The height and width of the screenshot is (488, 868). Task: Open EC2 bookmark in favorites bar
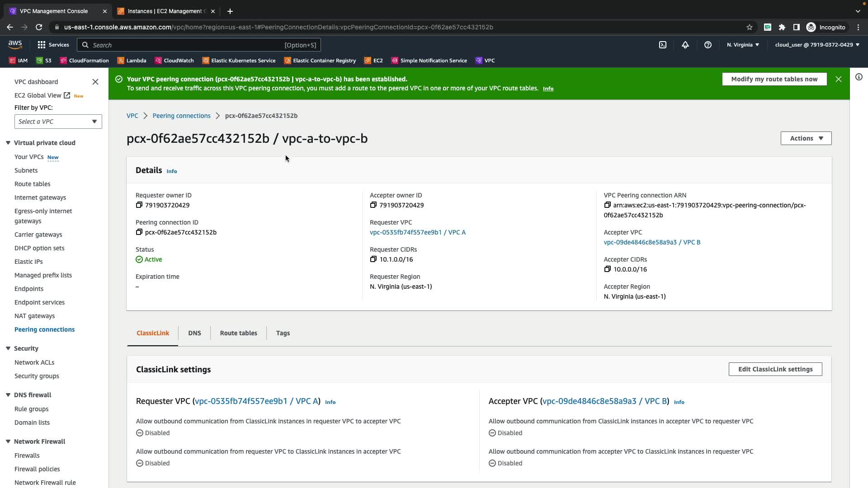(374, 61)
